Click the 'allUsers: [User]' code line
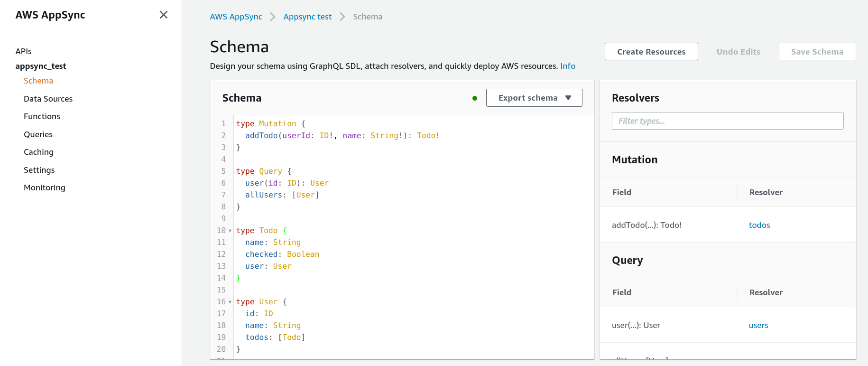Viewport: 868px width, 366px height. (x=282, y=195)
